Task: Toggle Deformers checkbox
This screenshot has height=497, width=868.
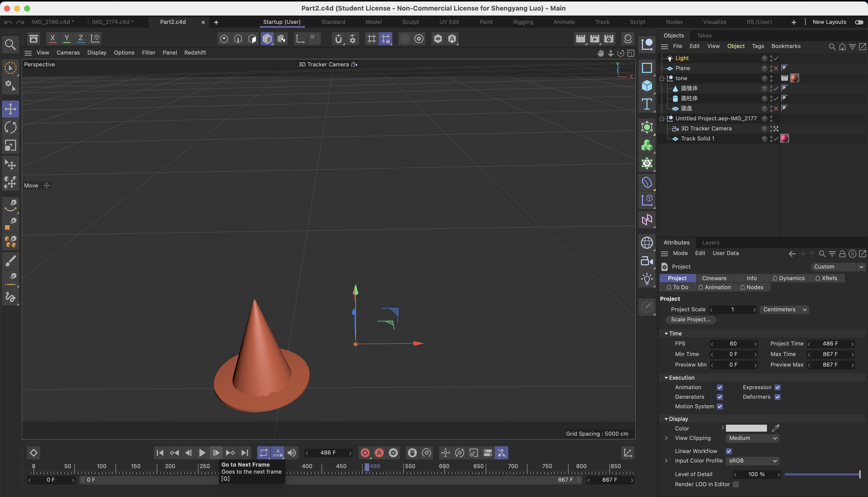Action: pyautogui.click(x=777, y=397)
